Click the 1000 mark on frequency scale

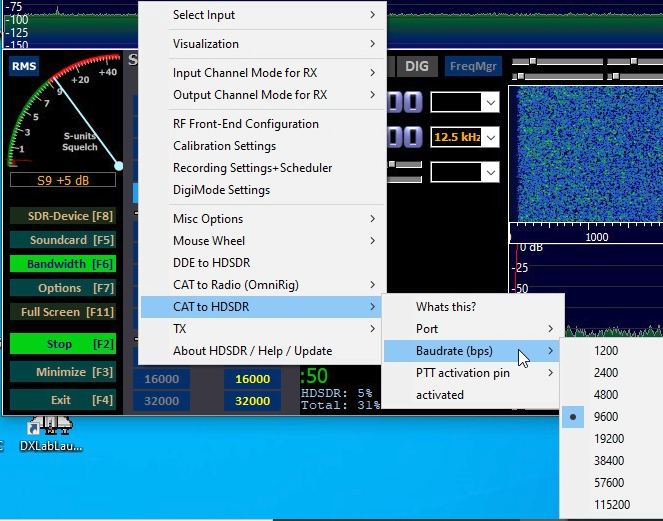[597, 237]
